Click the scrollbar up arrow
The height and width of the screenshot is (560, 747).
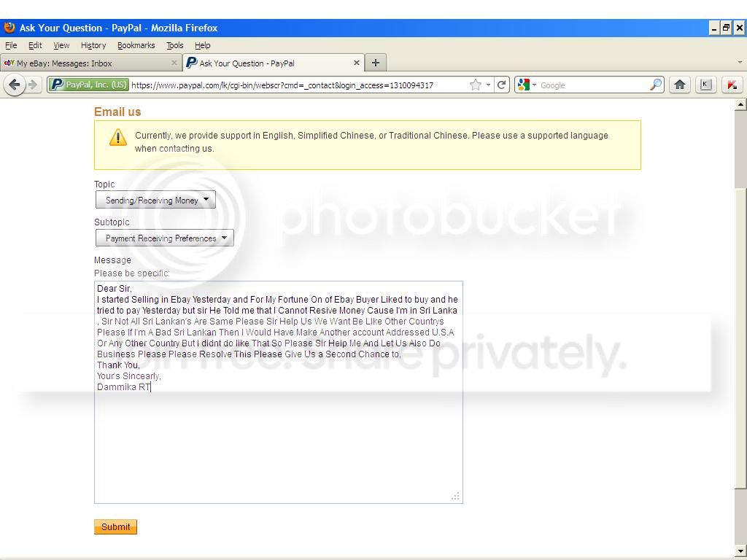pyautogui.click(x=741, y=104)
